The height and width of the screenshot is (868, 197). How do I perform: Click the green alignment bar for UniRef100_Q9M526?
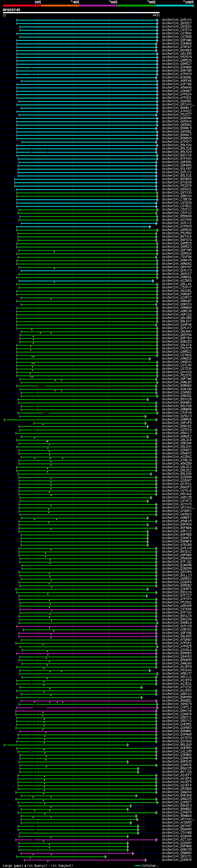click(87, 230)
